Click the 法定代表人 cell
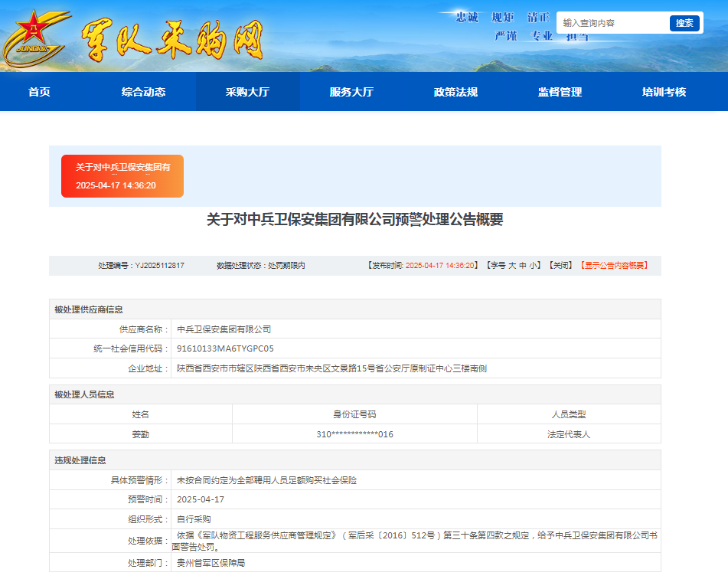 pyautogui.click(x=569, y=434)
